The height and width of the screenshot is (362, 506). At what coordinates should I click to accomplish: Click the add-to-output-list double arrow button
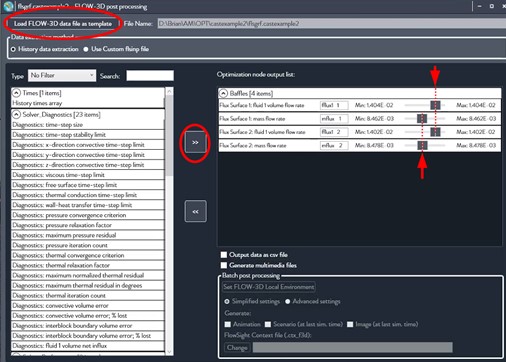click(195, 142)
